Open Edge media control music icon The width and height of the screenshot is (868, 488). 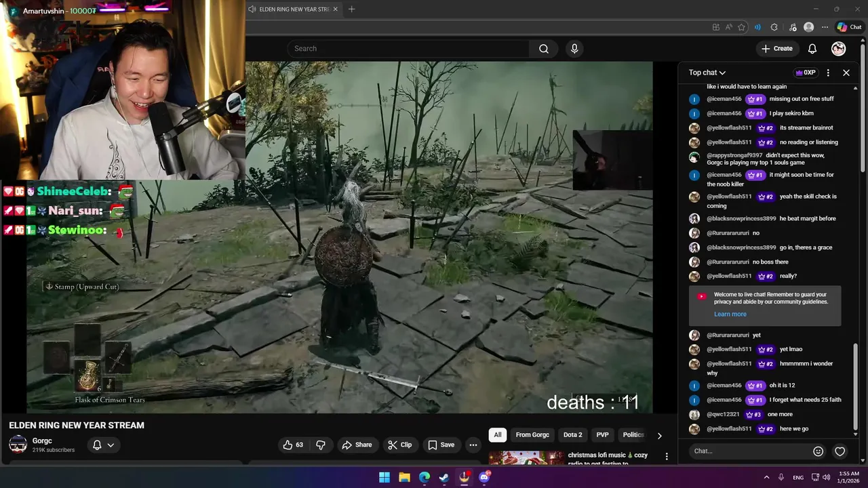tap(792, 27)
